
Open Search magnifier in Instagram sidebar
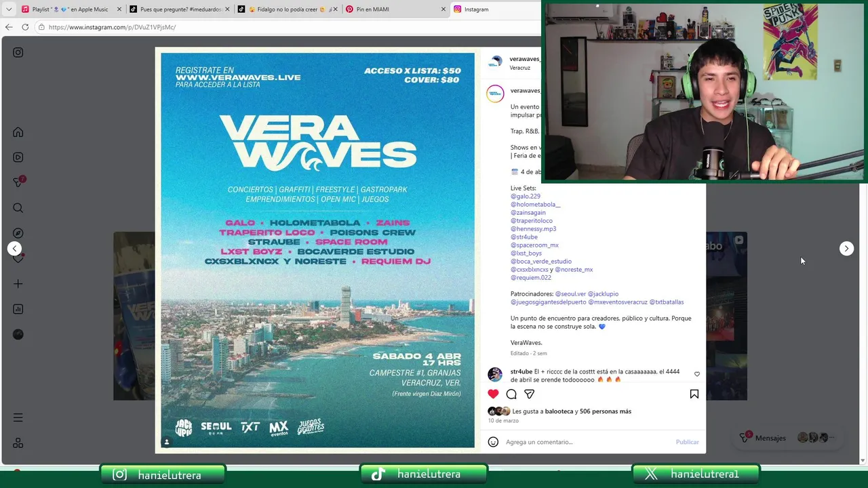(18, 208)
